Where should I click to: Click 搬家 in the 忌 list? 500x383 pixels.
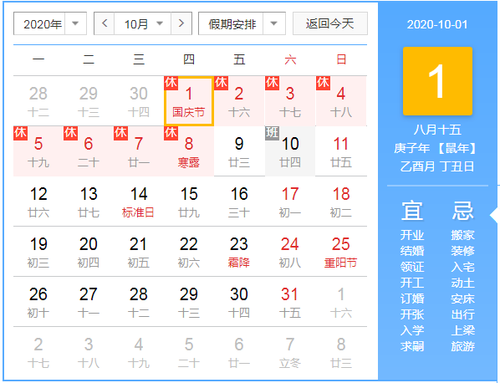463,235
